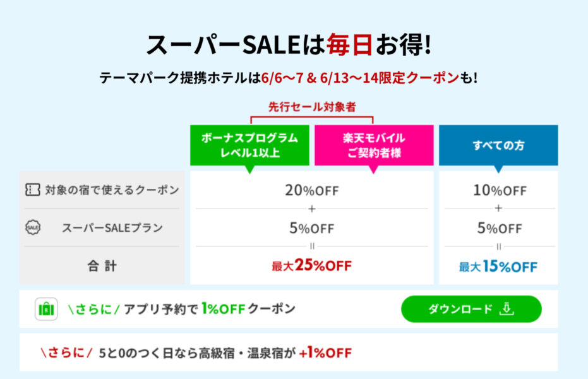
Task: Click the SALE badge icon
Action: 33,228
